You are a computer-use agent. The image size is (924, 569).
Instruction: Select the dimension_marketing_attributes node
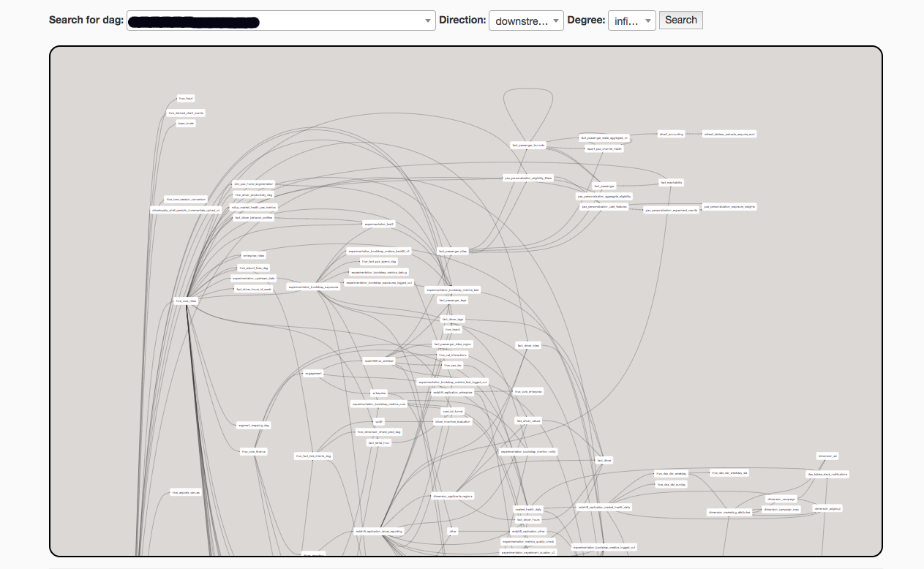tap(729, 513)
